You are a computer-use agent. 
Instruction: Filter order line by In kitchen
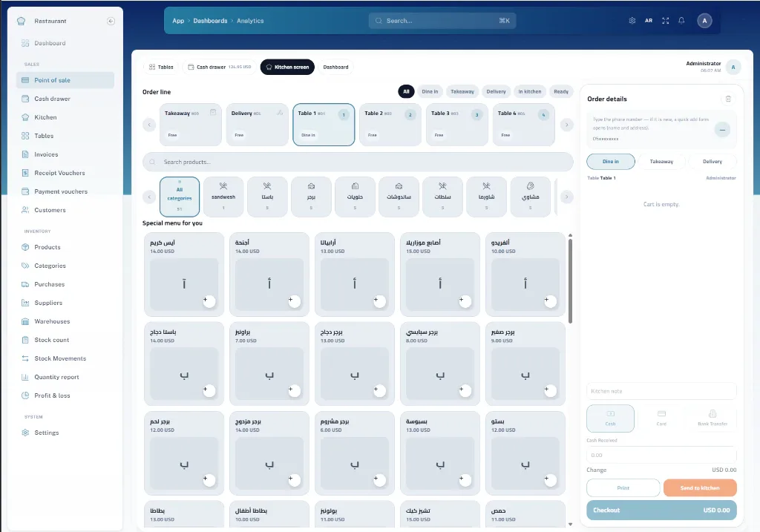[x=530, y=91]
